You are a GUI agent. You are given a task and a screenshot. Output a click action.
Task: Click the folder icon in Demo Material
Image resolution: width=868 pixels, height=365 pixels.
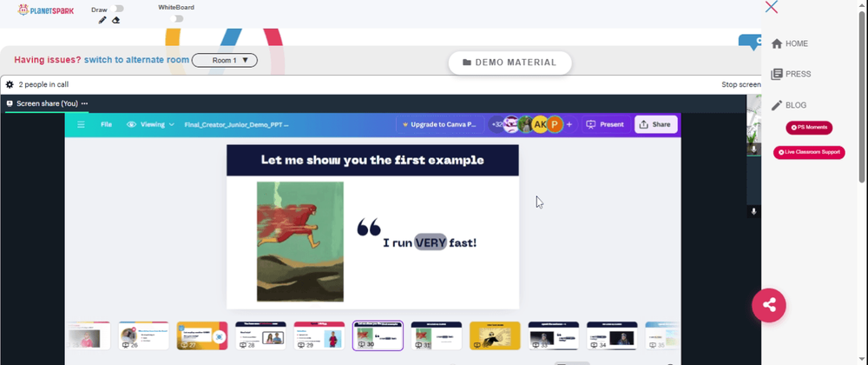coord(467,63)
